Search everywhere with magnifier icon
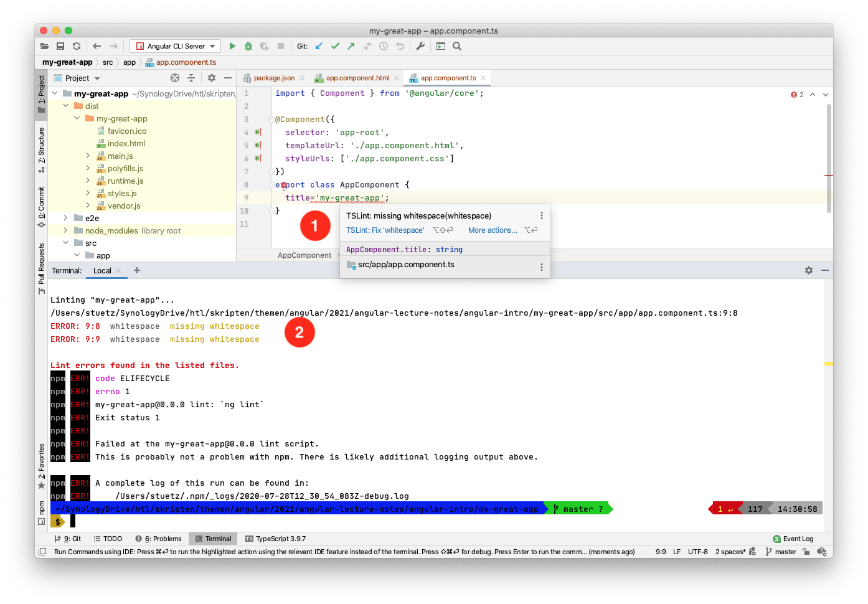 tap(457, 46)
